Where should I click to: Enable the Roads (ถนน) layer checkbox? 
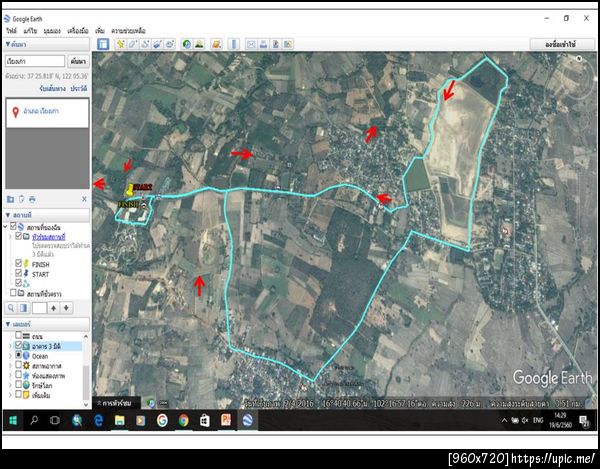pos(18,335)
